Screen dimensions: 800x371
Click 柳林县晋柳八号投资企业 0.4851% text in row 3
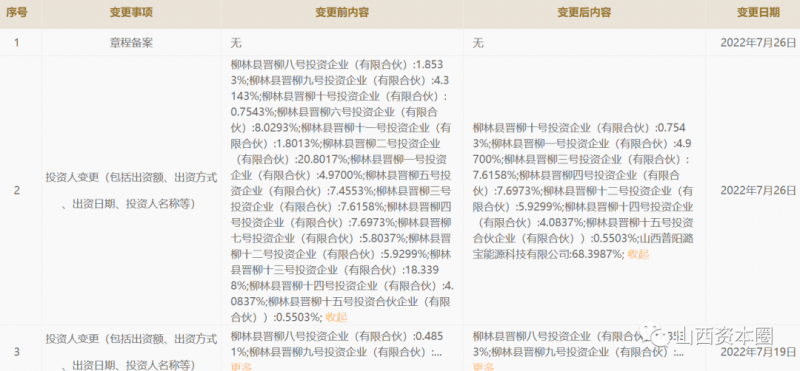point(337,343)
